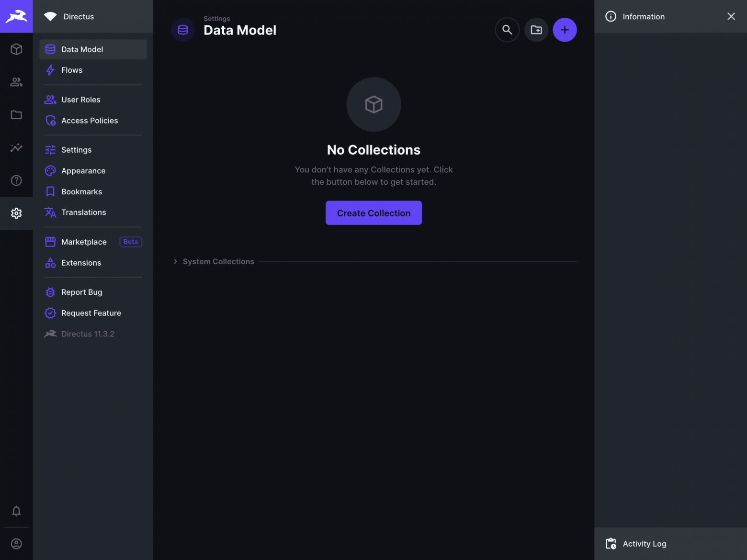
Task: Open Access Policies menu item
Action: (x=93, y=121)
